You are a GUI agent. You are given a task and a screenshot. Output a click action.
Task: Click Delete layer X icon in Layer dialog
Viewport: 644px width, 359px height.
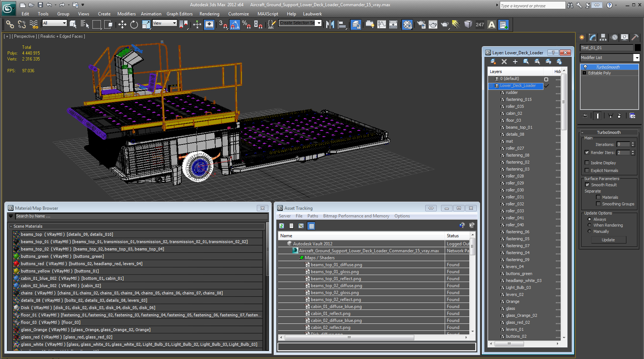pos(504,62)
